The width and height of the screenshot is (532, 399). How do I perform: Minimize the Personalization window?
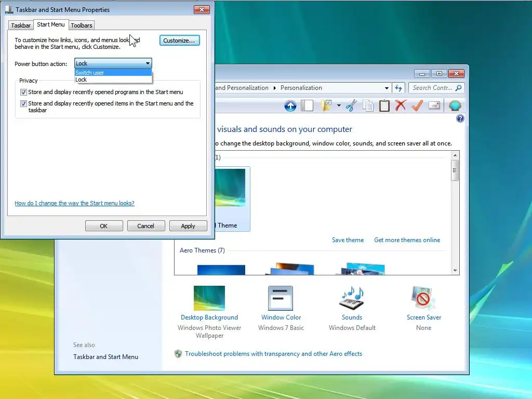click(x=422, y=74)
